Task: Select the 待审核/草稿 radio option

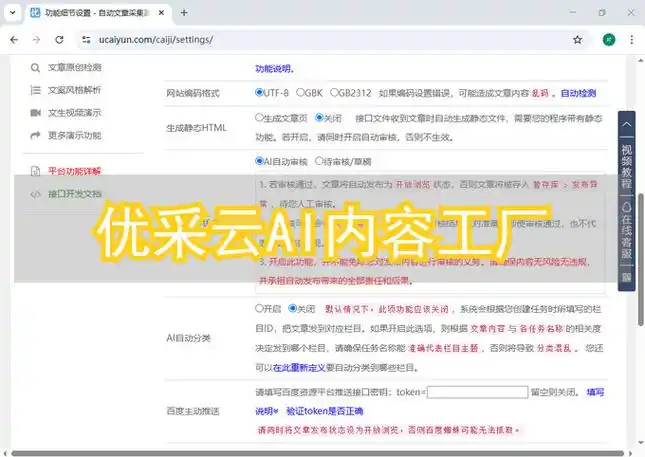Action: point(319,161)
